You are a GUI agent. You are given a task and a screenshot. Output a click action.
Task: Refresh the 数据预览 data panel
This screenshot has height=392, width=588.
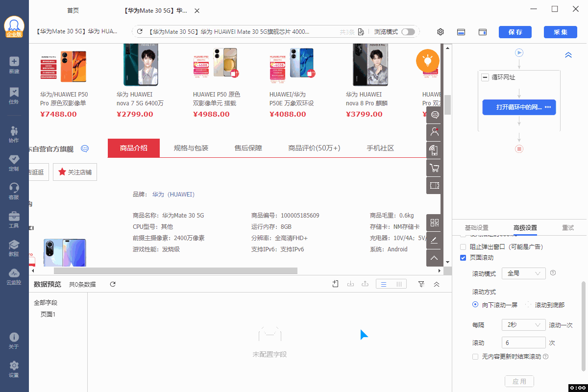pyautogui.click(x=113, y=284)
